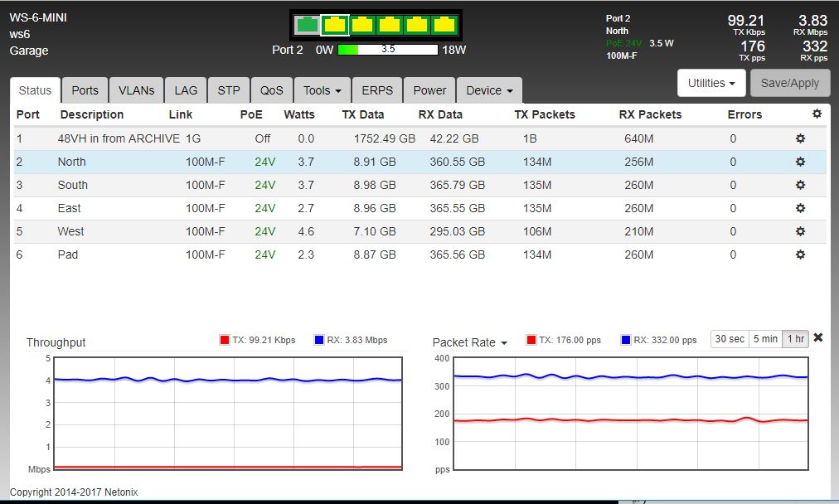Expand the Tools dropdown tab
This screenshot has width=839, height=504.
point(323,90)
